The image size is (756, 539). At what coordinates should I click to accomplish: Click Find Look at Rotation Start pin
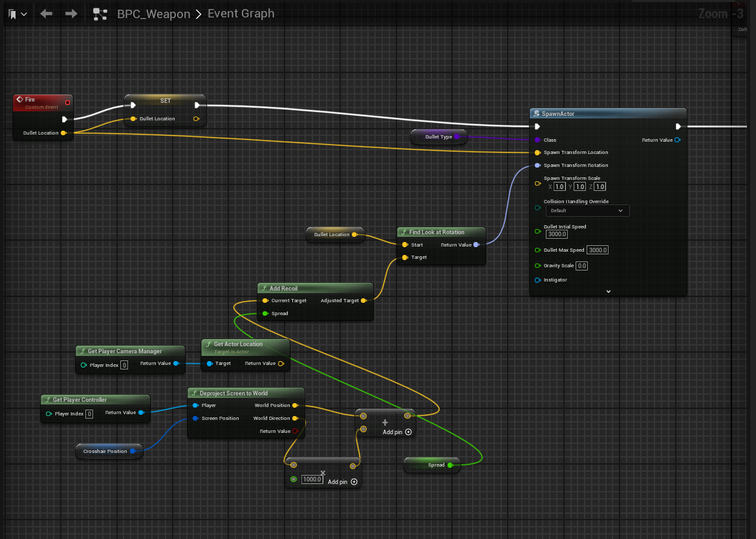click(x=405, y=245)
